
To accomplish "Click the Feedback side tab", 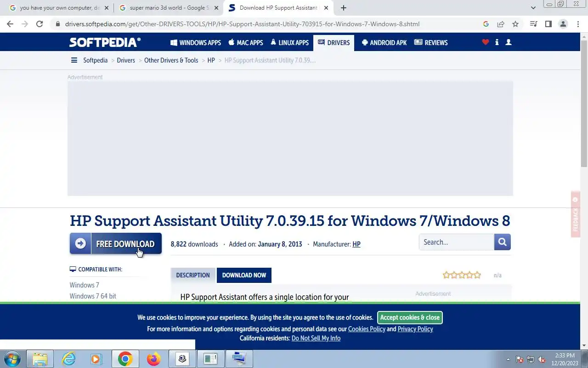I will pos(575,214).
